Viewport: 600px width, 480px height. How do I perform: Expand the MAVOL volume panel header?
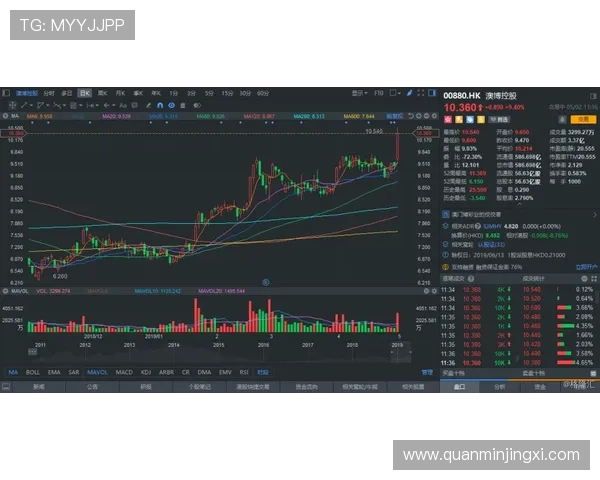tap(7, 291)
